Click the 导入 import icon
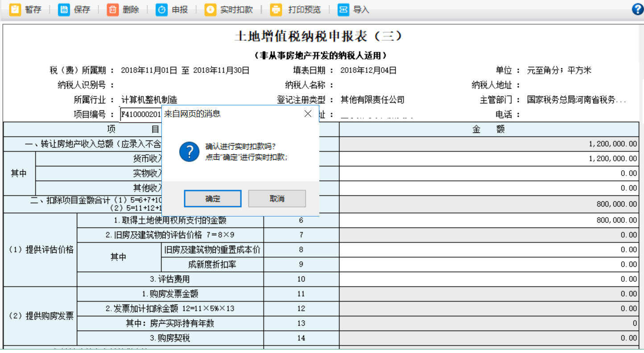The width and height of the screenshot is (644, 353). [x=343, y=10]
